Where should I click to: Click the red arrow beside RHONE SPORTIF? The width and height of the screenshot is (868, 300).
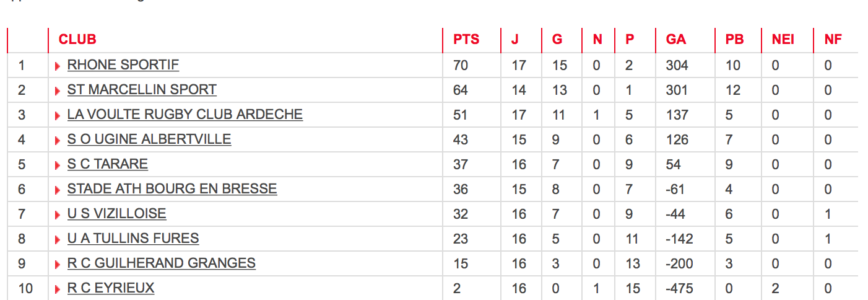point(58,66)
